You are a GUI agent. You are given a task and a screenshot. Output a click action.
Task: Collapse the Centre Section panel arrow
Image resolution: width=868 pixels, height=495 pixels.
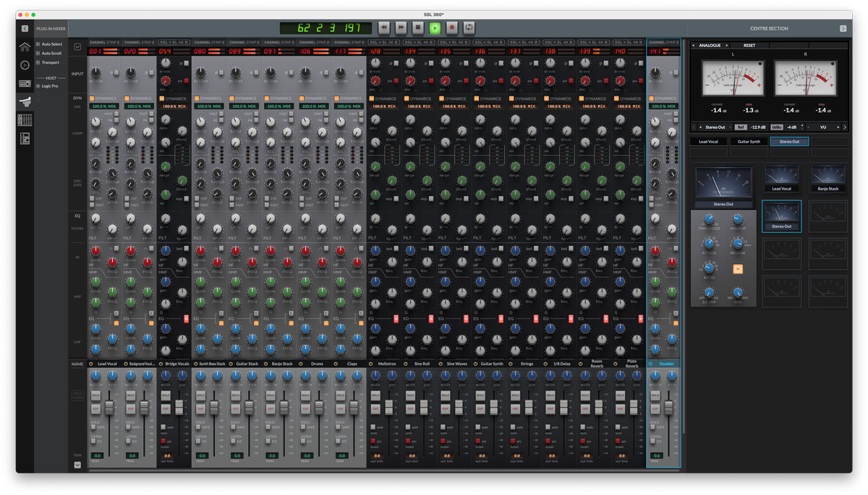[x=843, y=28]
